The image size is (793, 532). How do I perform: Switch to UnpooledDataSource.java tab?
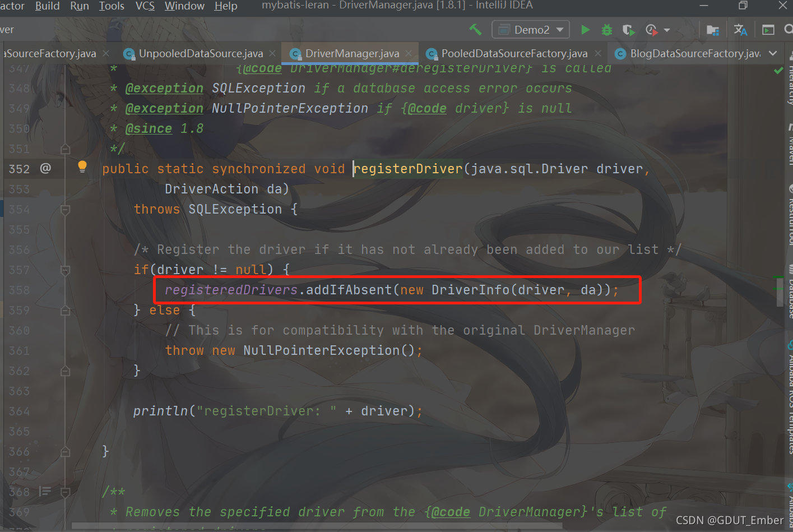pos(201,53)
